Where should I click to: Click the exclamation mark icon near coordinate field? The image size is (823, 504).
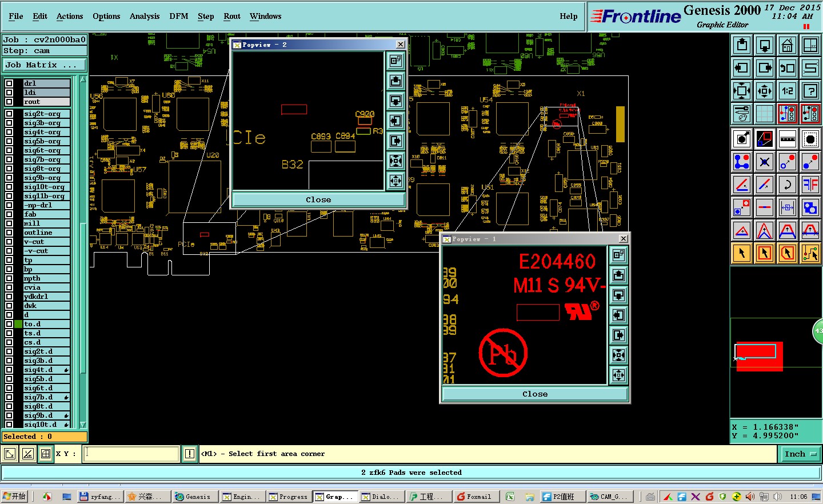point(190,454)
